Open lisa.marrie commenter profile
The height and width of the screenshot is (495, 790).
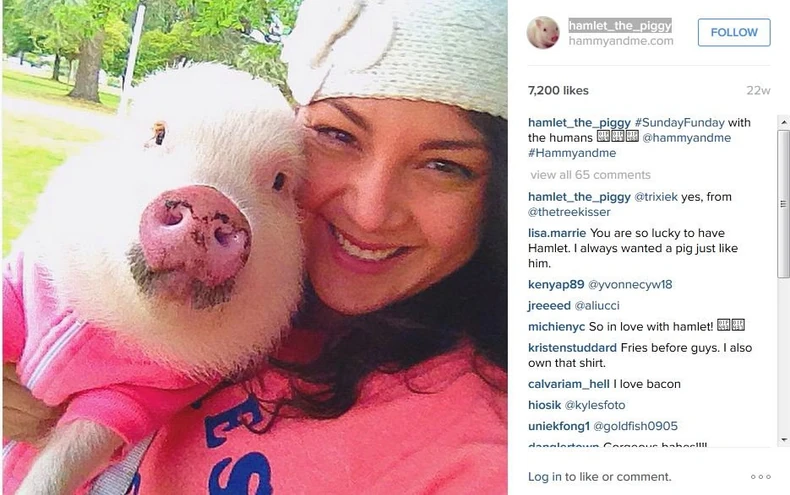557,233
